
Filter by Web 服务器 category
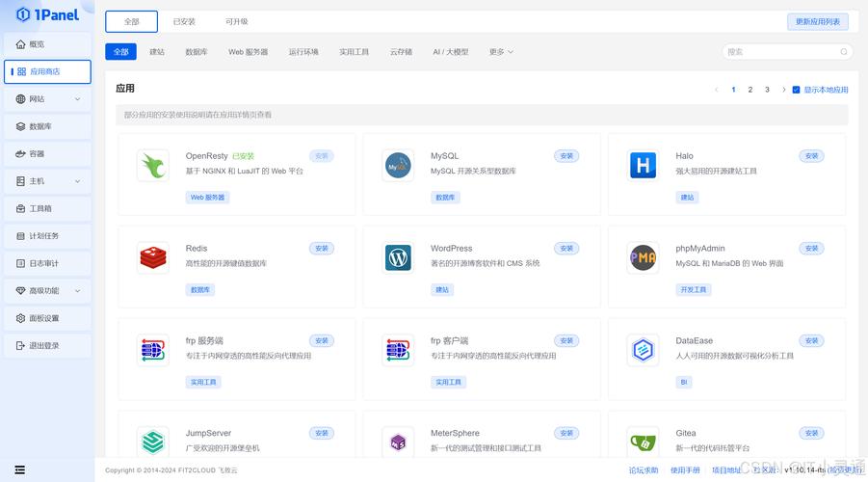pyautogui.click(x=248, y=52)
